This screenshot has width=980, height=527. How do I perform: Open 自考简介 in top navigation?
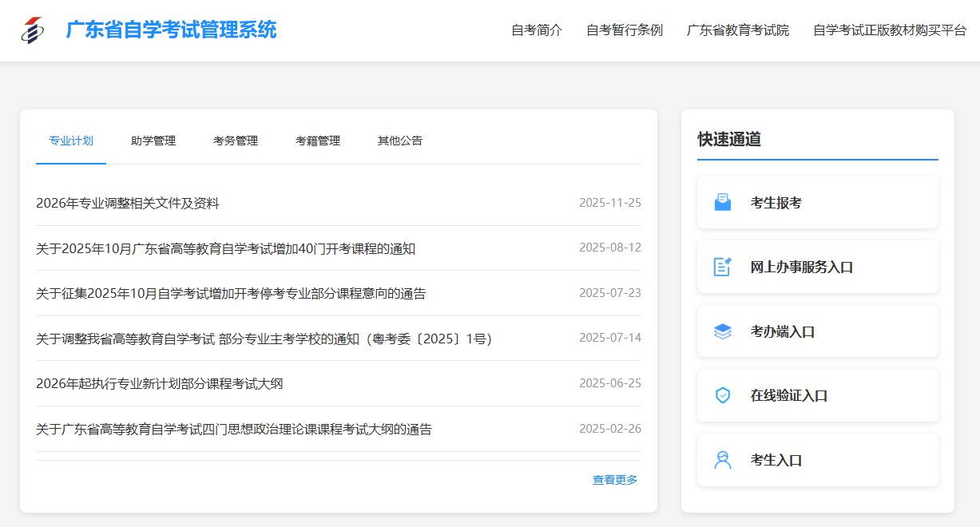pos(537,30)
